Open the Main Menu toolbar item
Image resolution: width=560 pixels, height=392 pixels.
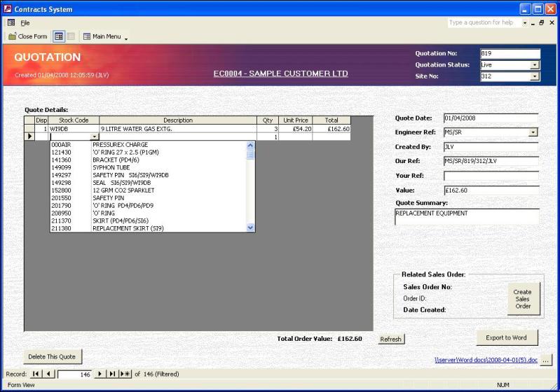(x=106, y=36)
